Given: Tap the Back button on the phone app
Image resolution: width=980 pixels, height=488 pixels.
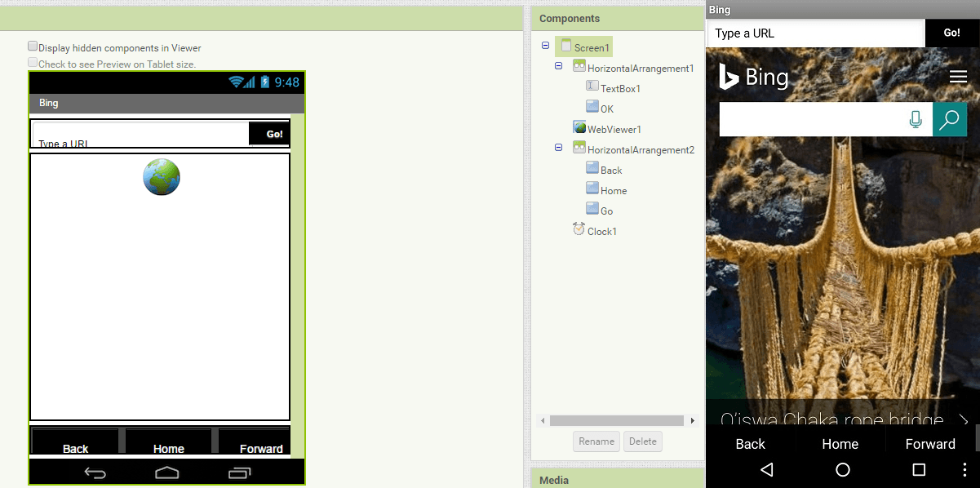Looking at the screenshot, I should tap(750, 444).
